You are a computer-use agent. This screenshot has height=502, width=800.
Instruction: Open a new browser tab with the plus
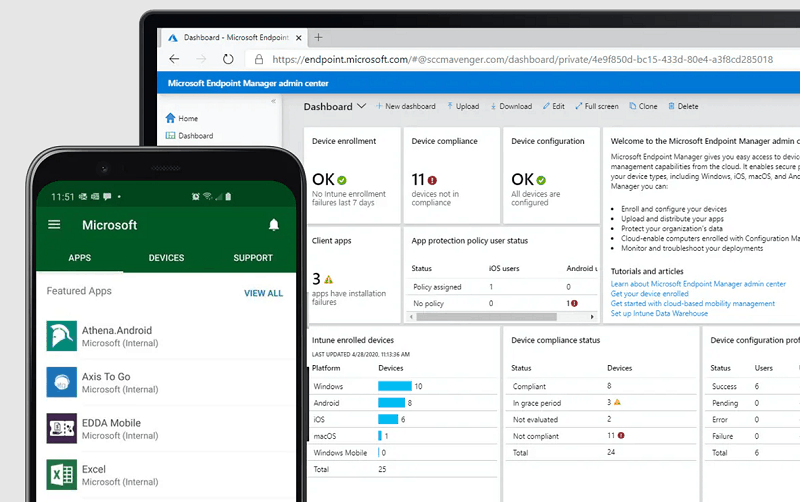pos(318,37)
